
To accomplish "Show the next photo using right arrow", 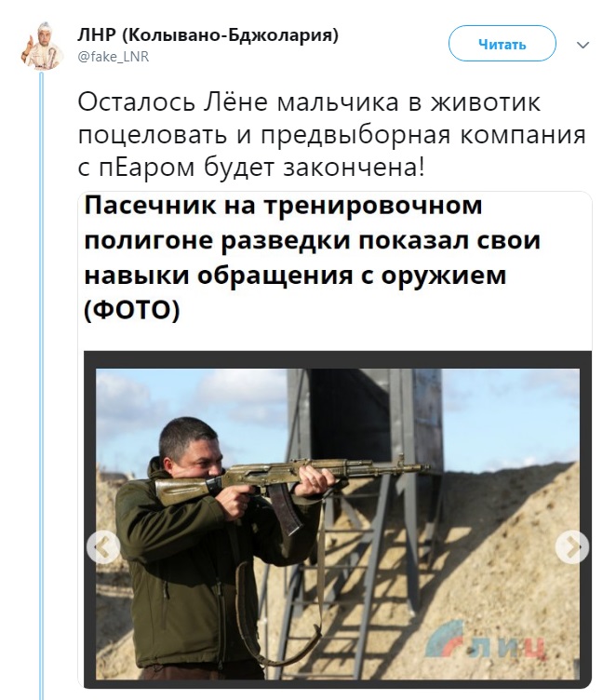I will pos(572,547).
